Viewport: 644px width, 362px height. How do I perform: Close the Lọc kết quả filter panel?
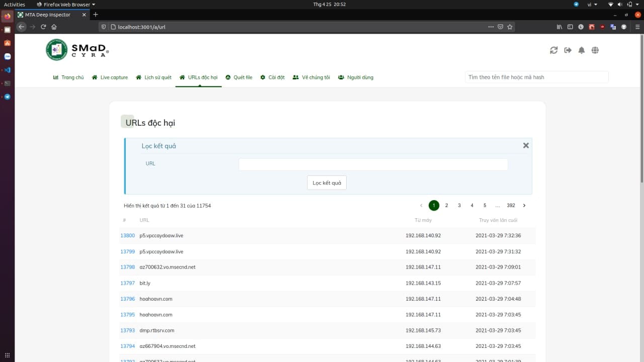click(x=526, y=145)
